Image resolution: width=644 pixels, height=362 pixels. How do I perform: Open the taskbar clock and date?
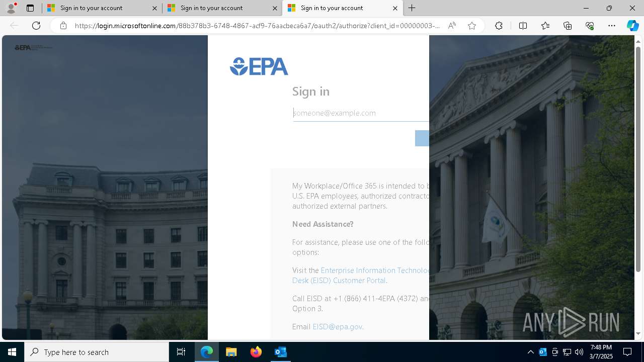[601, 352]
